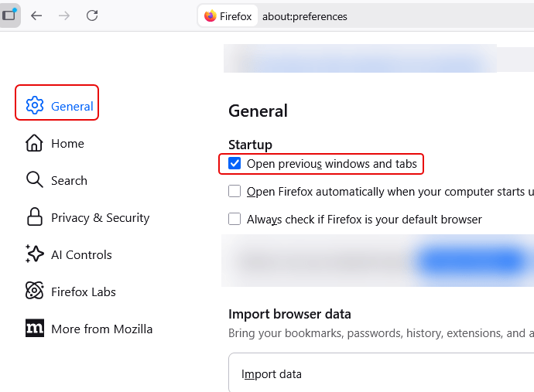Click the Privacy & Security lock icon
Viewport: 534px width, 392px height.
coord(35,217)
